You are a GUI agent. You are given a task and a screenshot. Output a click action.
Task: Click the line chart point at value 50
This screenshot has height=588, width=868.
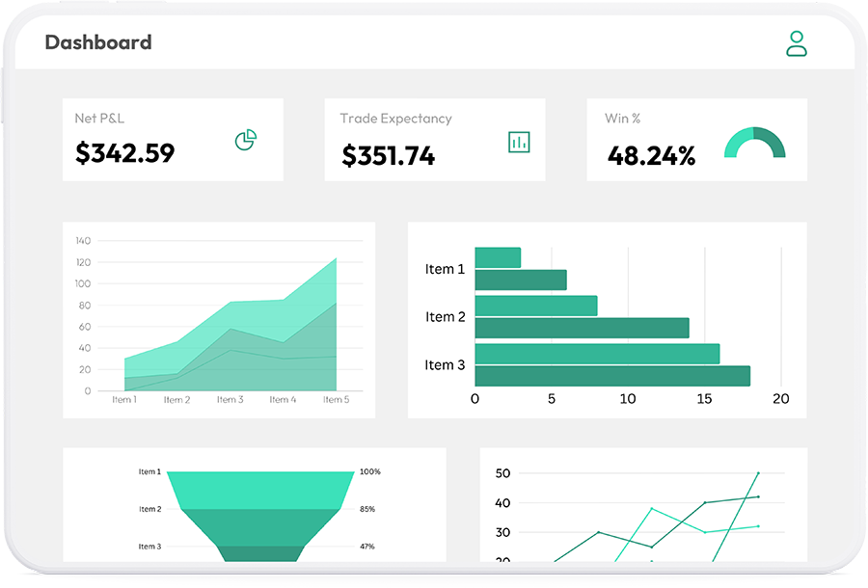tap(757, 473)
